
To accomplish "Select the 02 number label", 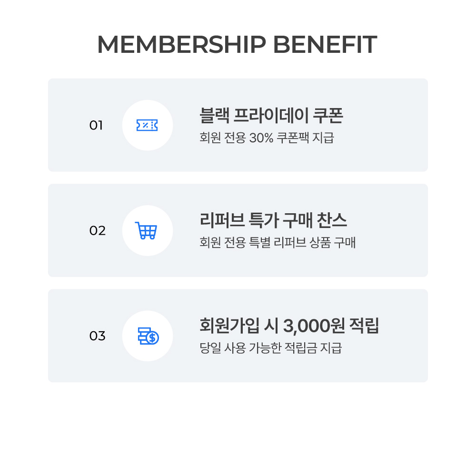I will click(97, 231).
